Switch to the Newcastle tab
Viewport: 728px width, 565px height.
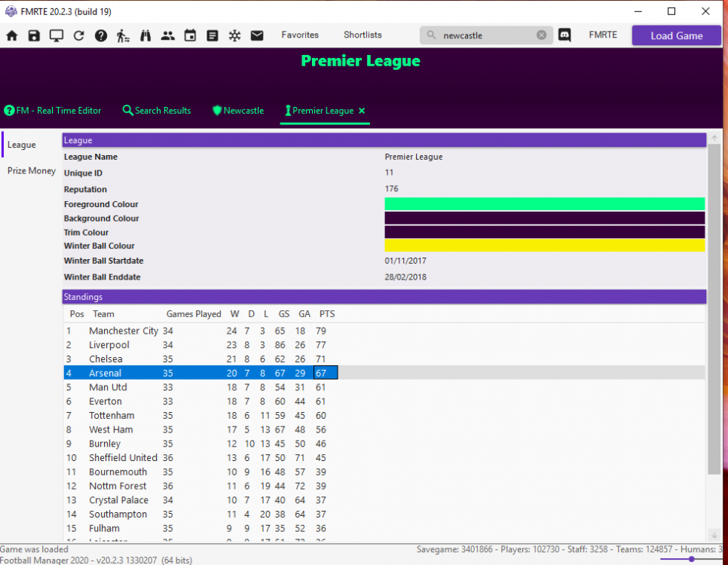(238, 111)
